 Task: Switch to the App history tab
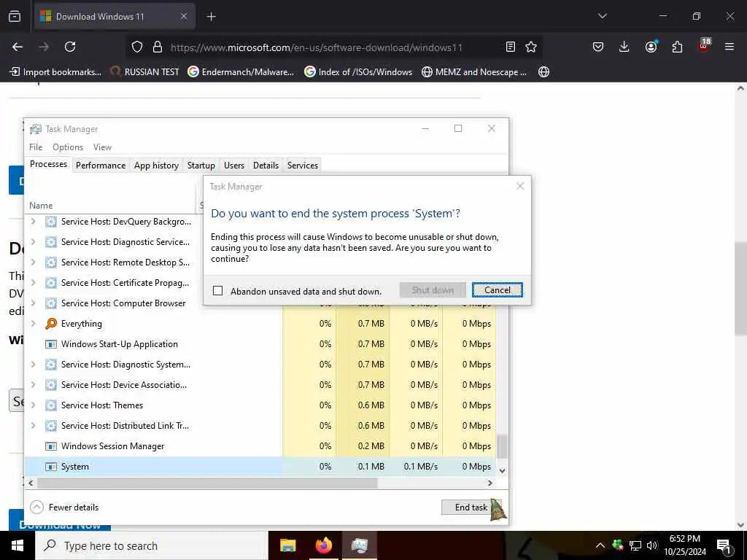pos(156,166)
